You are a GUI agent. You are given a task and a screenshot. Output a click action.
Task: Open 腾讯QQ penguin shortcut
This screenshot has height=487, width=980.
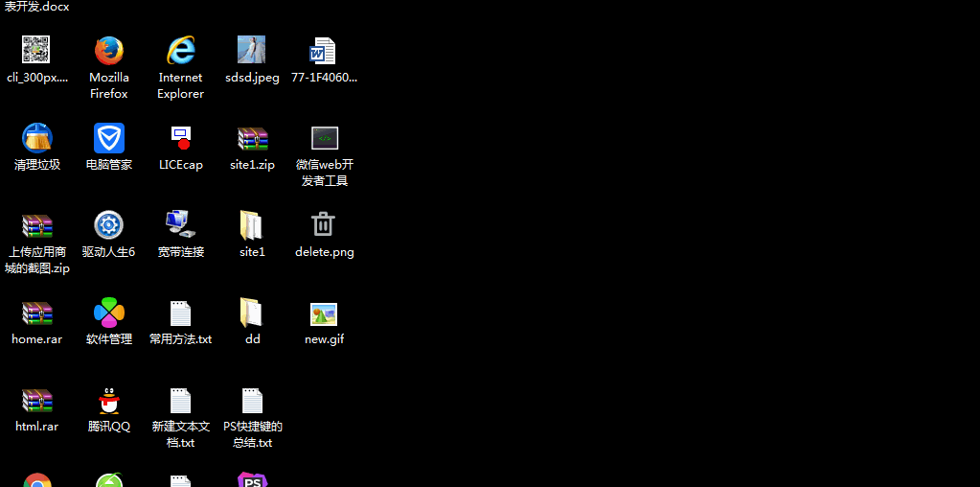[109, 401]
